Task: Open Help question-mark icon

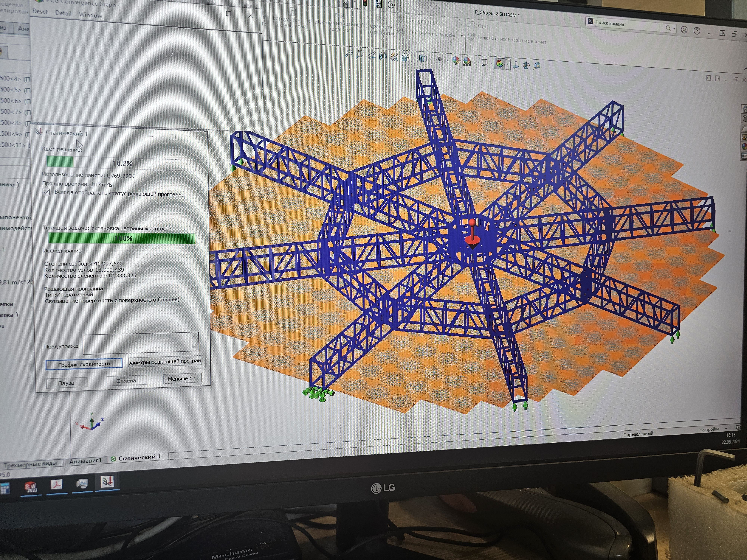Action: (697, 31)
